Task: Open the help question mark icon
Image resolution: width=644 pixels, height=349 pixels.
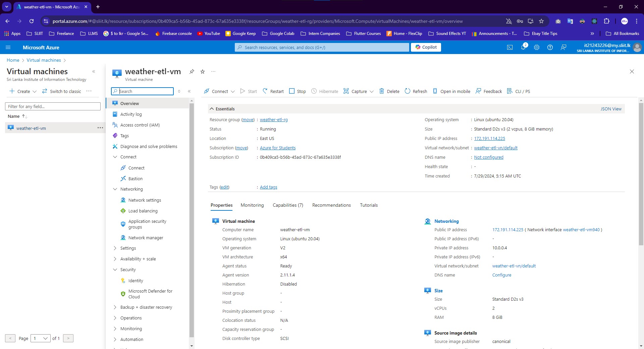Action: (550, 47)
